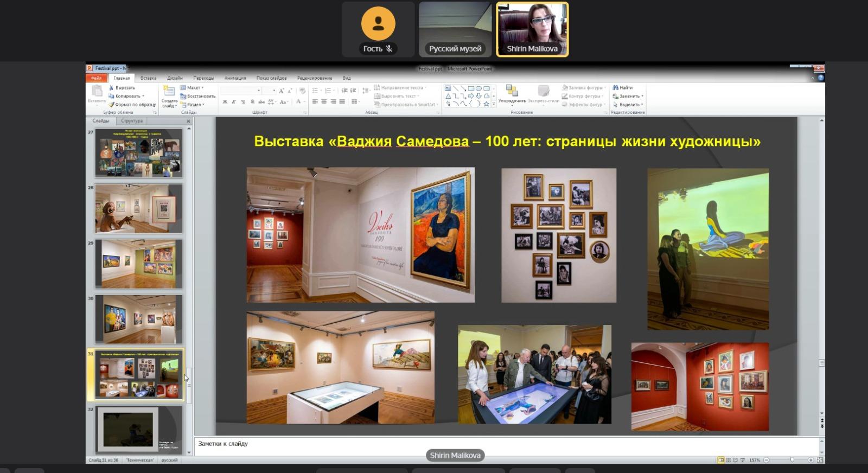The image size is (868, 473).
Task: Toggle Underline (Ч) formatting
Action: point(243,102)
